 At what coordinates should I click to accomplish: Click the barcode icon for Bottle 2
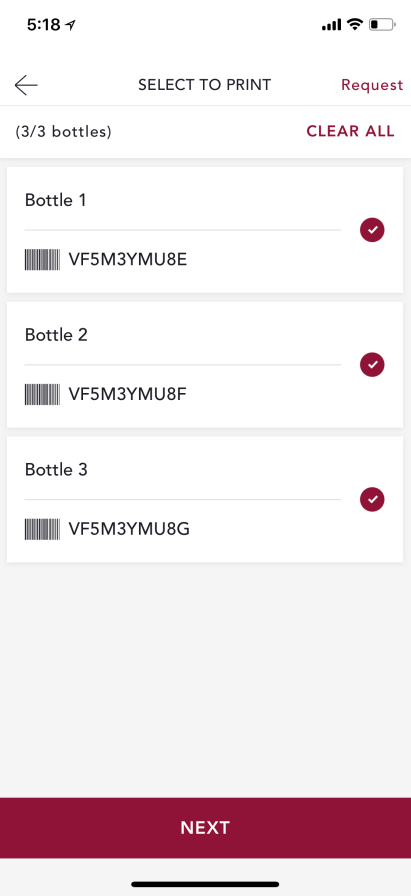click(42, 395)
